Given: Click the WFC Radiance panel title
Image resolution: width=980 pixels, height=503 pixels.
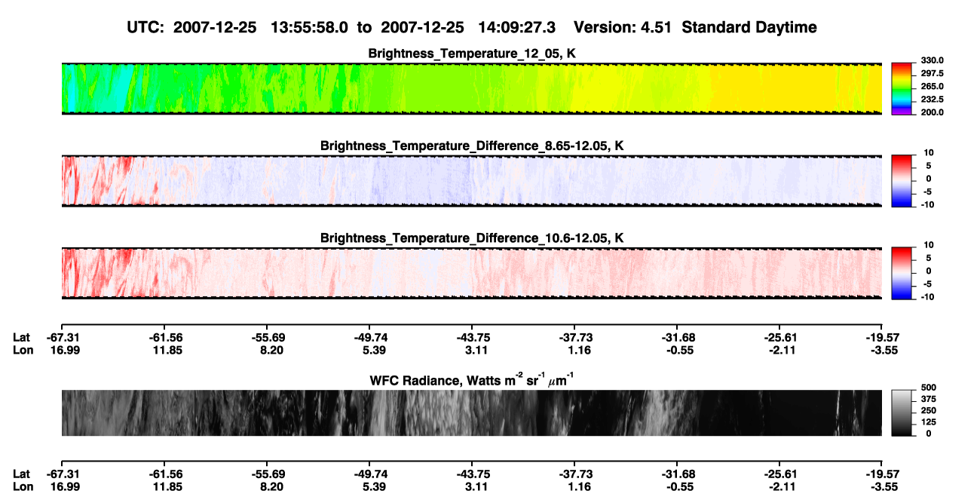Looking at the screenshot, I should 472,381.
